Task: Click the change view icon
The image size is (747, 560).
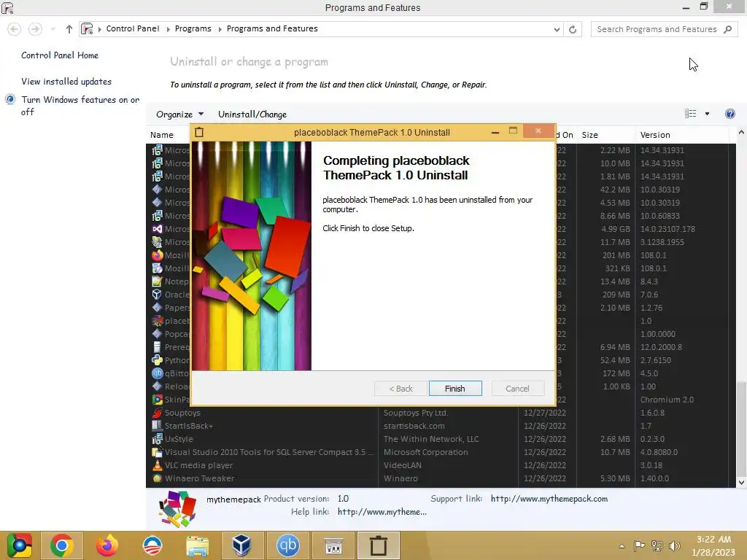Action: click(690, 113)
